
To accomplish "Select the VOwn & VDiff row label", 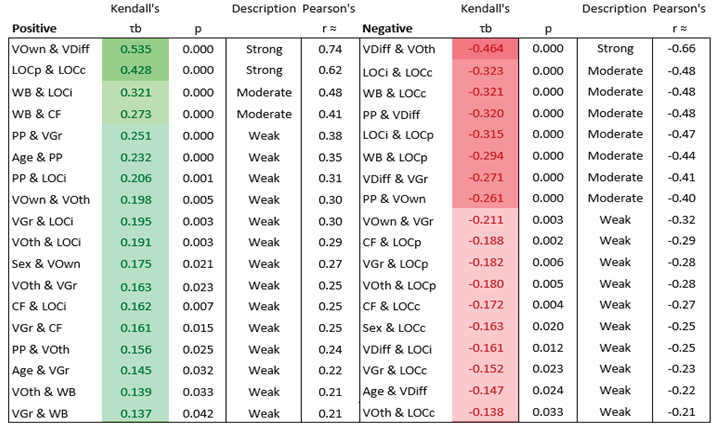I will click(x=49, y=48).
